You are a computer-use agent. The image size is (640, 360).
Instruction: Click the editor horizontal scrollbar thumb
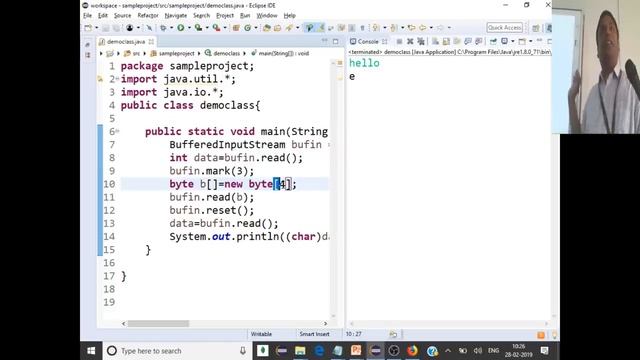coord(158,324)
